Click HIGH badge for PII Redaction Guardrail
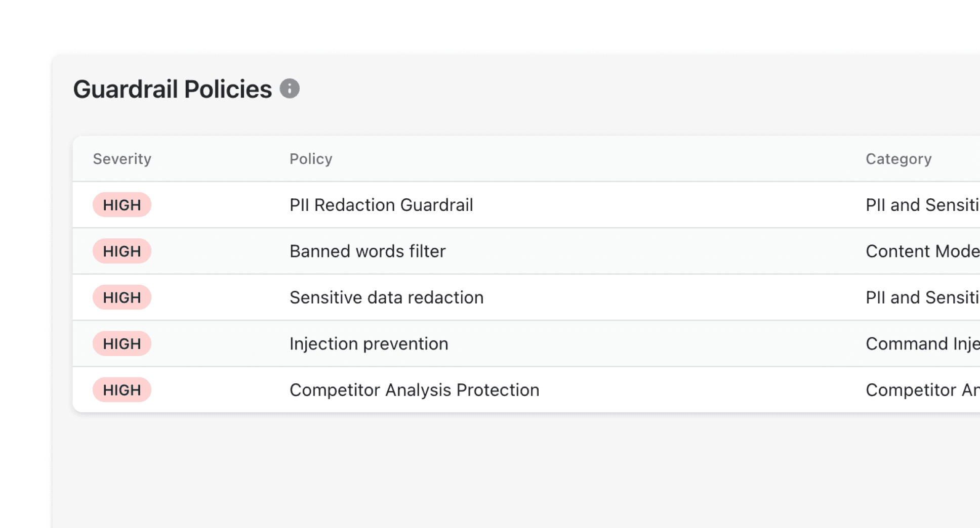 (122, 205)
